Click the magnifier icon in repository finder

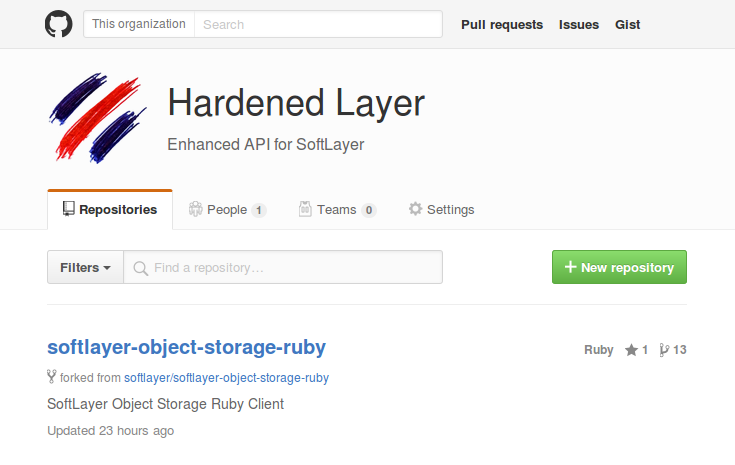point(140,268)
